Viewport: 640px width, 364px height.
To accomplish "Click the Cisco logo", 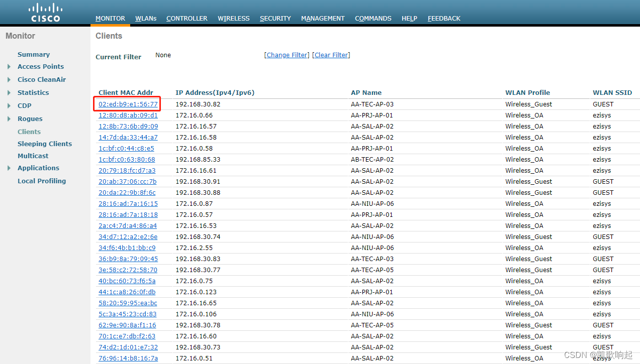I will 45,13.
